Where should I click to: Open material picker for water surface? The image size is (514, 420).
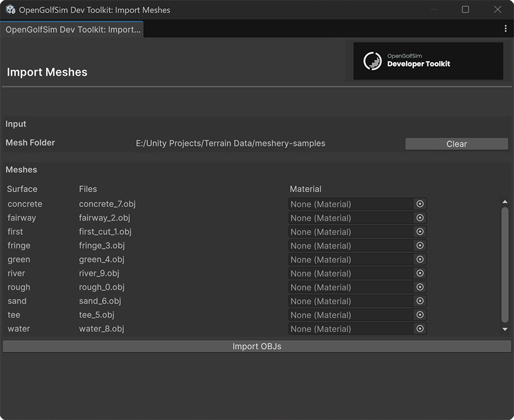[x=420, y=329]
